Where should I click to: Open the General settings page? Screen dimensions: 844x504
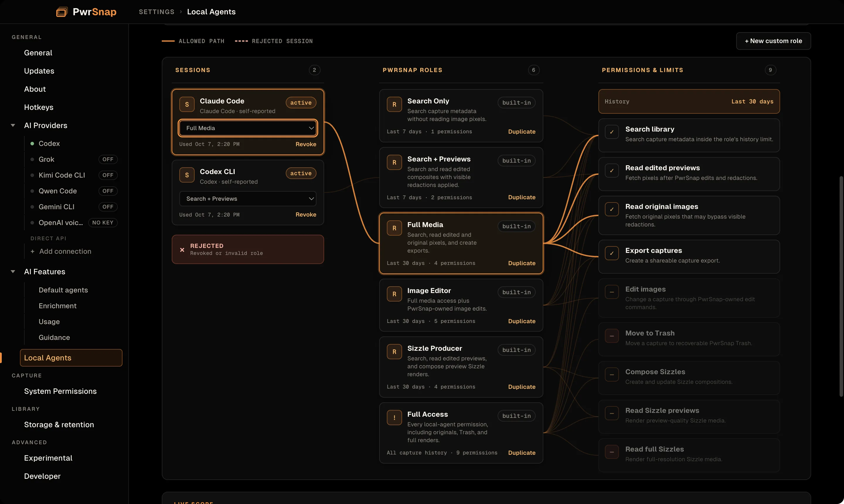point(38,53)
